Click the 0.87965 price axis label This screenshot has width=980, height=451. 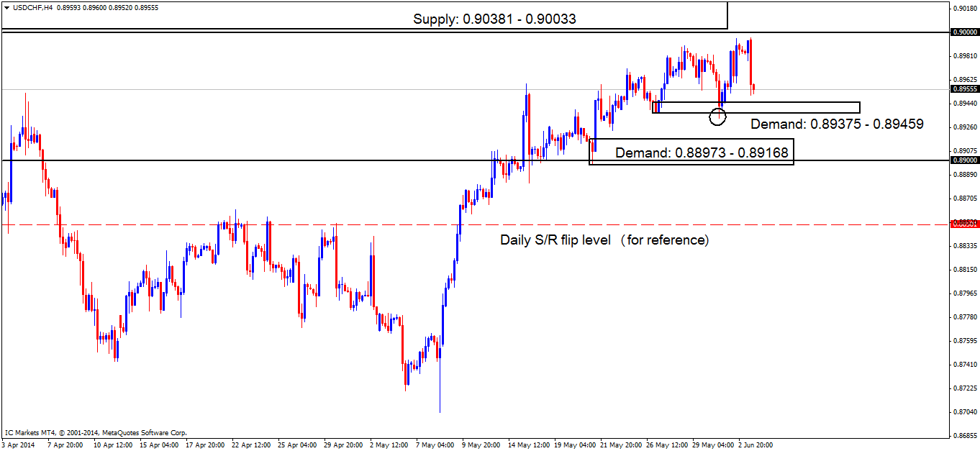point(966,293)
